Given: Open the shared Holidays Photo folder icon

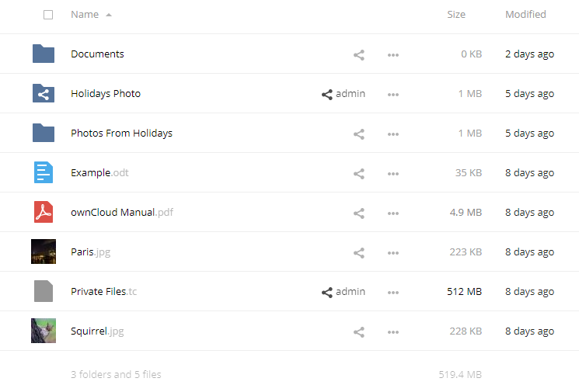Looking at the screenshot, I should click(44, 94).
